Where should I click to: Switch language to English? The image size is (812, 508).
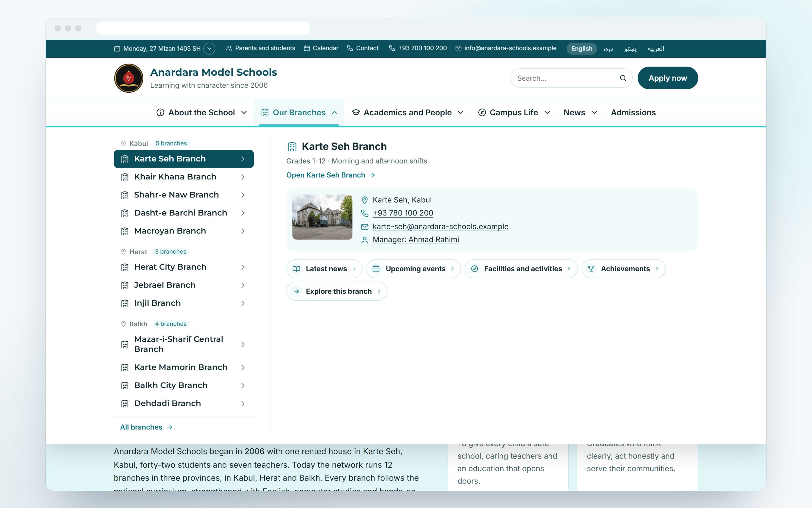point(582,49)
